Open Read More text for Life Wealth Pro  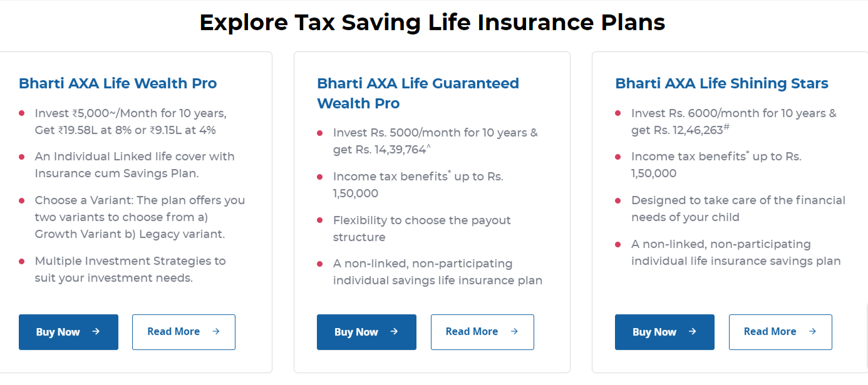tap(173, 332)
